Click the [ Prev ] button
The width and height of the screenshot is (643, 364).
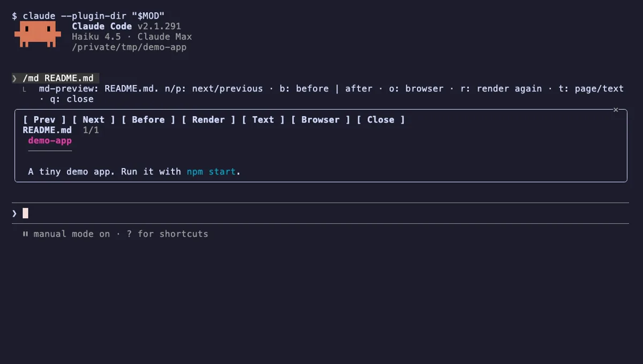click(44, 120)
